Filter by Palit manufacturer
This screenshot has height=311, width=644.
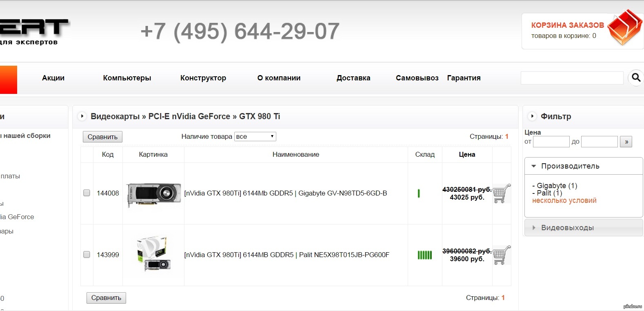(547, 193)
